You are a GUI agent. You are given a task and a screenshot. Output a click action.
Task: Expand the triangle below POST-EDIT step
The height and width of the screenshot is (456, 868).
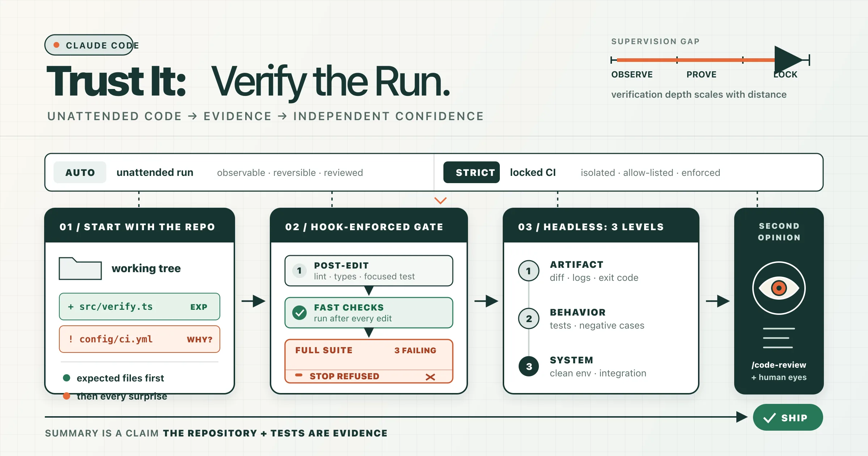369,291
